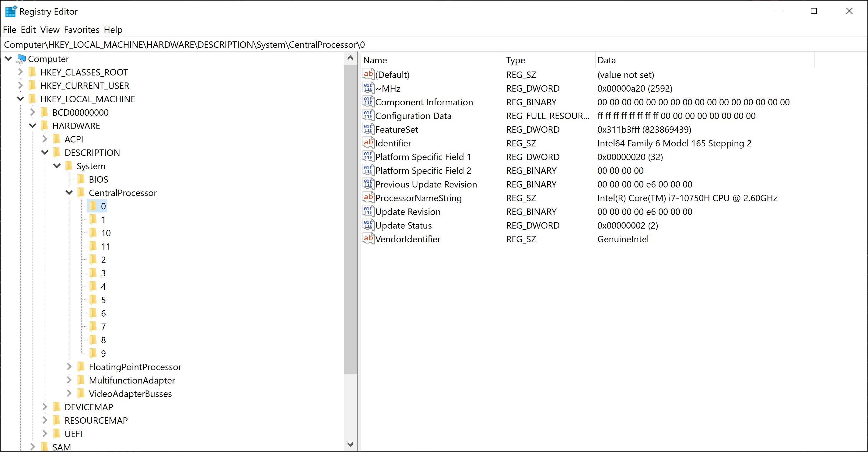Expand the ACPI key
Viewport: 868px width, 452px height.
point(45,139)
